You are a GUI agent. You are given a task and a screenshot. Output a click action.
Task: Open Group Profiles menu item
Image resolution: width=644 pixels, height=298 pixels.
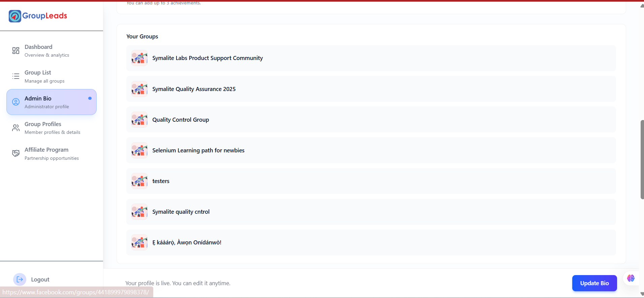[52, 128]
